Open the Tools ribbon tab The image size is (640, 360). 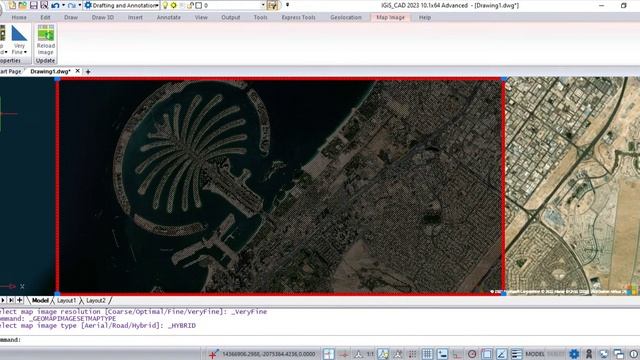(x=260, y=18)
